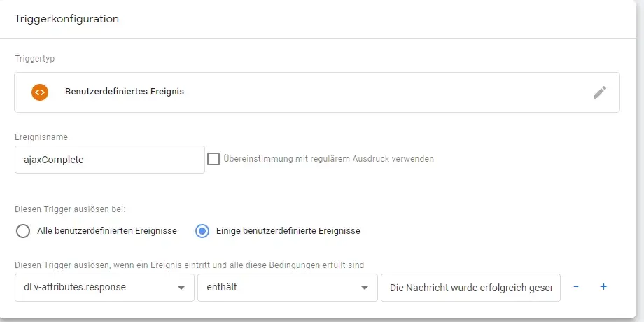Image resolution: width=644 pixels, height=322 pixels.
Task: Click the 'Ereignisname' field label
Action: coord(41,137)
